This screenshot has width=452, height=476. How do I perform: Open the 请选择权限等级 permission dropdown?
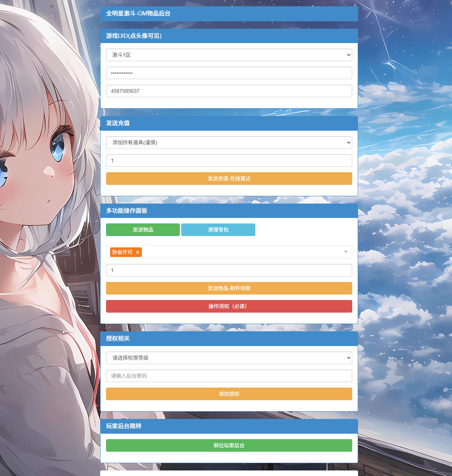[x=229, y=358]
